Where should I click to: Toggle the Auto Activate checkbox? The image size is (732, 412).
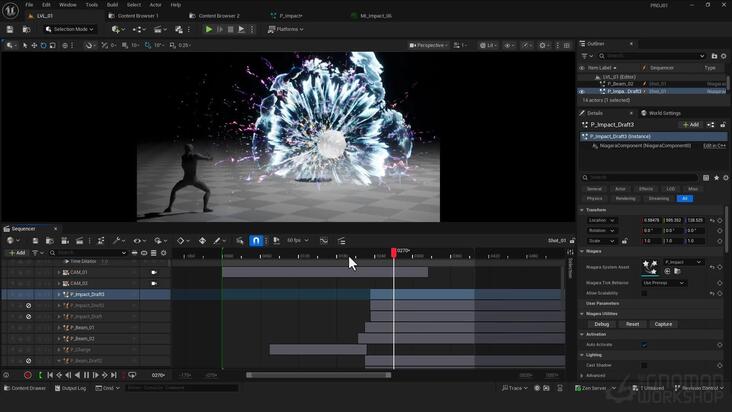[644, 345]
